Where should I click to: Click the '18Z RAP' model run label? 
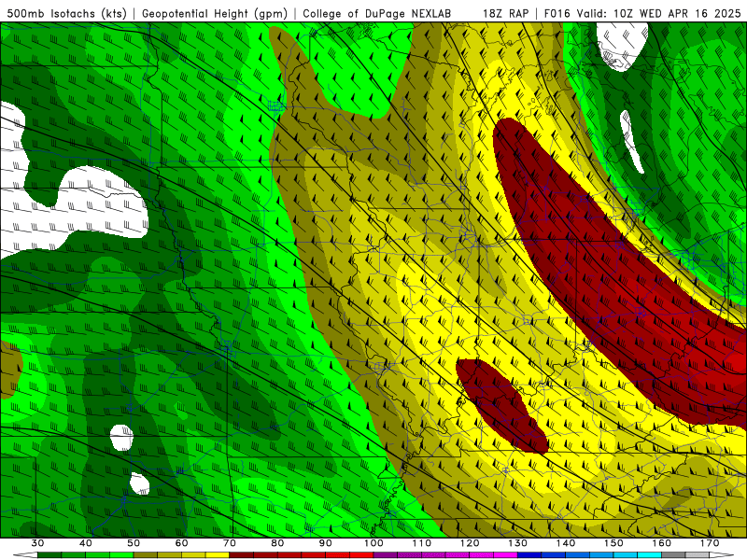pos(505,13)
